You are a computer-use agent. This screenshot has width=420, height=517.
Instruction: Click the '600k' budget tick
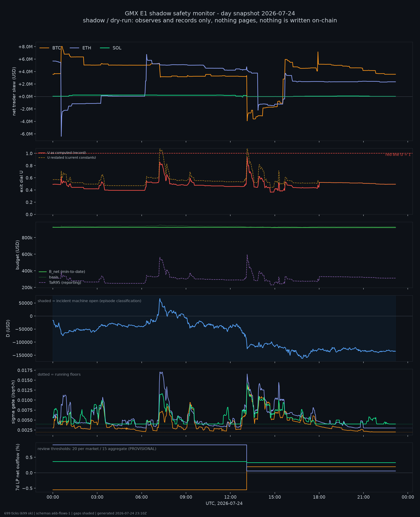(27, 255)
